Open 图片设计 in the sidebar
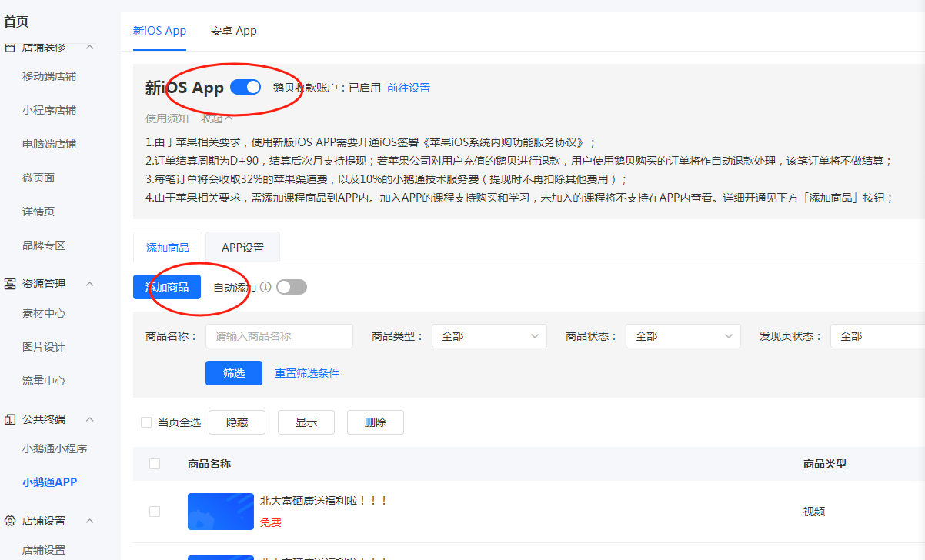Image resolution: width=925 pixels, height=560 pixels. click(44, 347)
